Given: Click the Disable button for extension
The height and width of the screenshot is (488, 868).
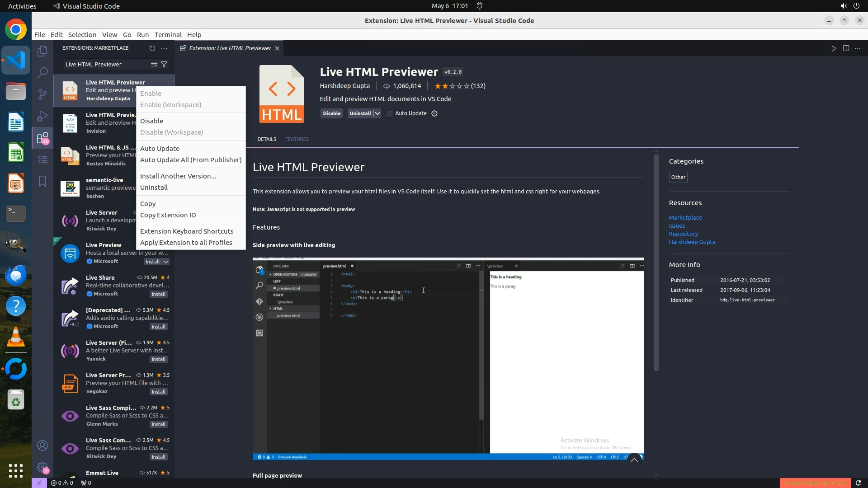Looking at the screenshot, I should (x=331, y=113).
